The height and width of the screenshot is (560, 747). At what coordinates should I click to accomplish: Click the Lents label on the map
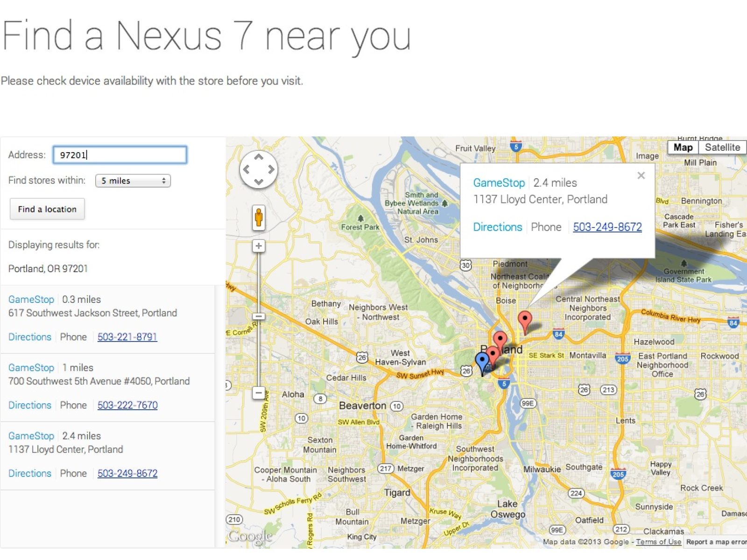tap(626, 420)
